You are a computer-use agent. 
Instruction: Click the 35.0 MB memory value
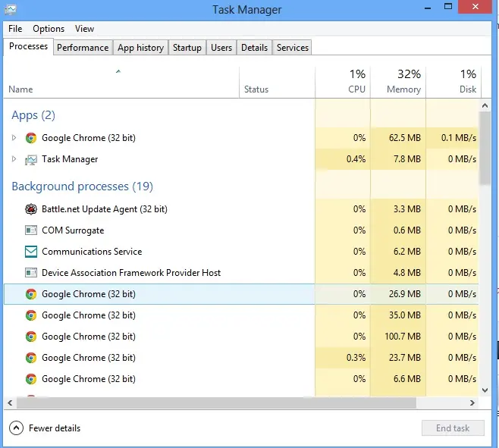pyautogui.click(x=405, y=315)
